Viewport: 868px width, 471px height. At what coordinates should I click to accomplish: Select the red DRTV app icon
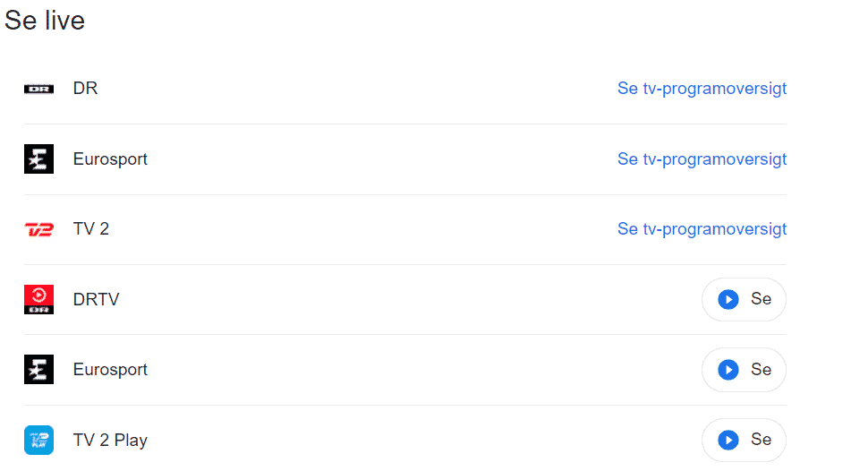tap(38, 299)
